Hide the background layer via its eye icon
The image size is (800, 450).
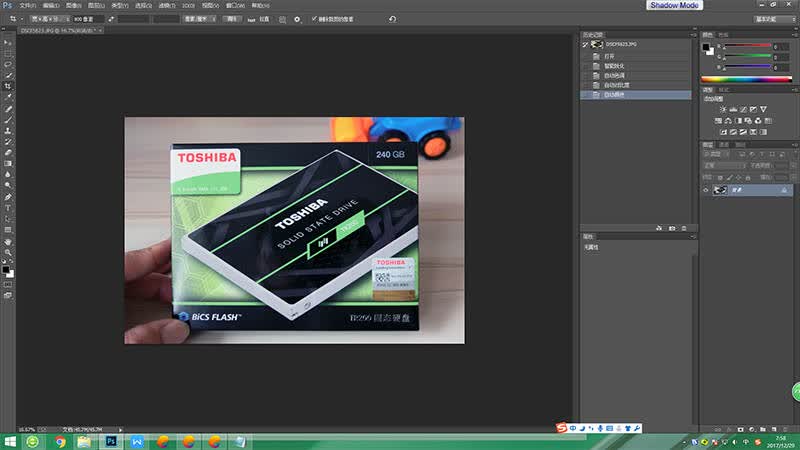click(706, 190)
